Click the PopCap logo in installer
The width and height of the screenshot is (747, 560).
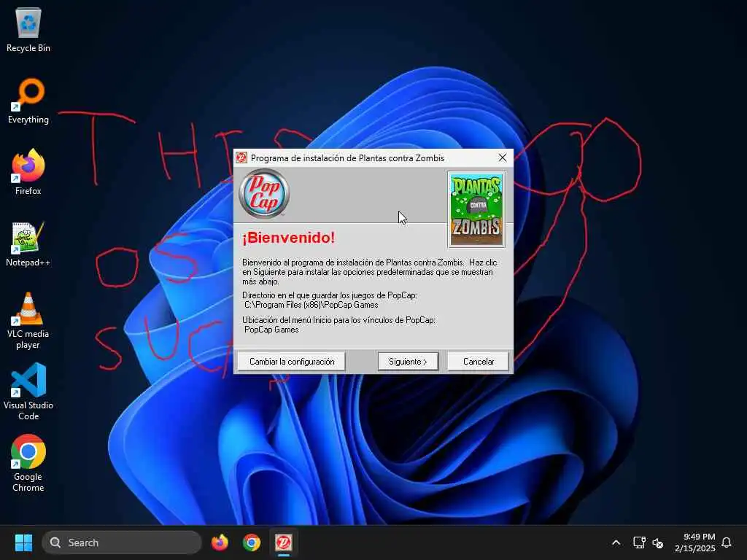264,193
